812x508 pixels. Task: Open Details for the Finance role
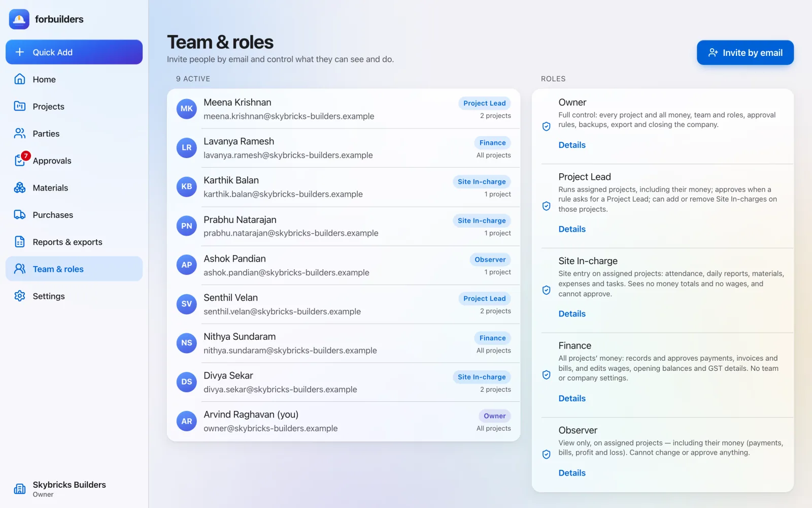(x=572, y=398)
